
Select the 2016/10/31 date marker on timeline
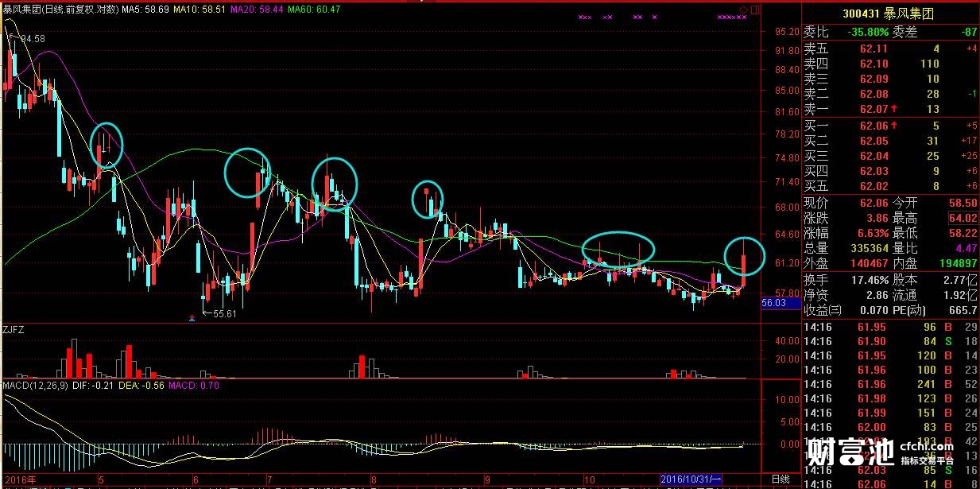coord(691,479)
